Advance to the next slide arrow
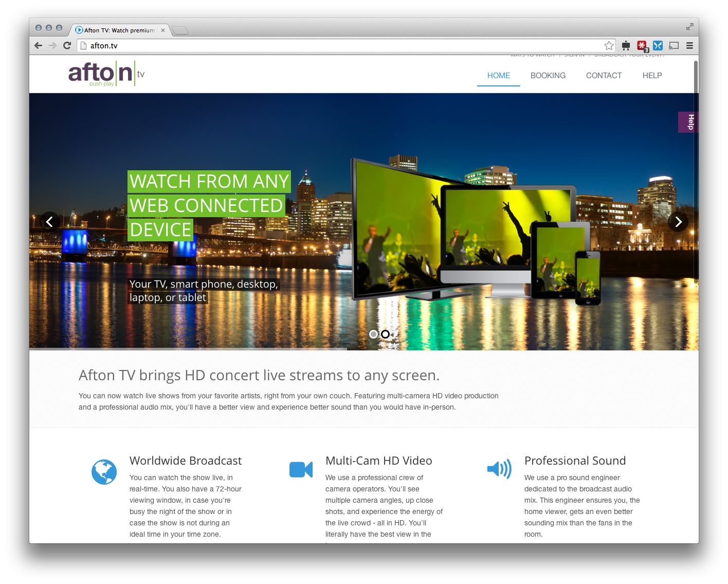The width and height of the screenshot is (728, 584). [x=678, y=222]
